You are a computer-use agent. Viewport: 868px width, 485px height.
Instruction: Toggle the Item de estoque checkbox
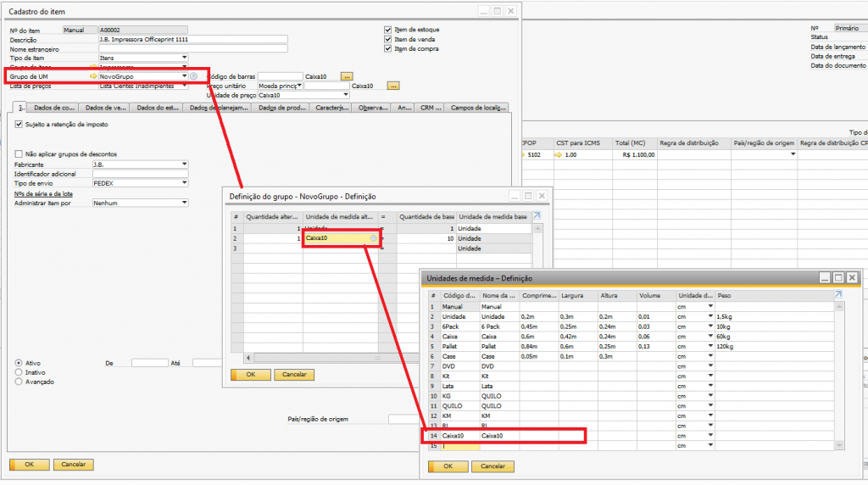point(388,30)
